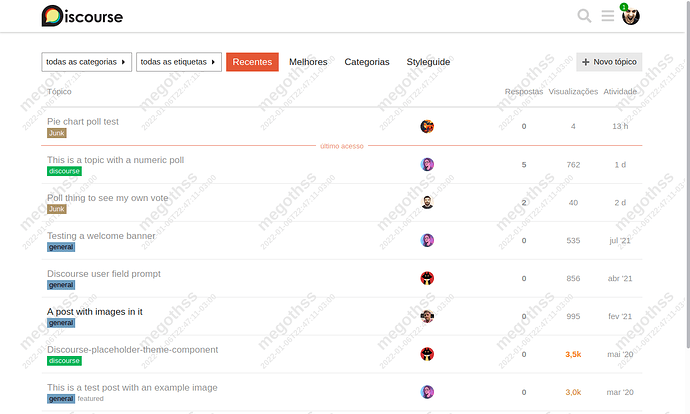Sort by Visualizações column header
The image size is (690, 414).
[x=573, y=92]
